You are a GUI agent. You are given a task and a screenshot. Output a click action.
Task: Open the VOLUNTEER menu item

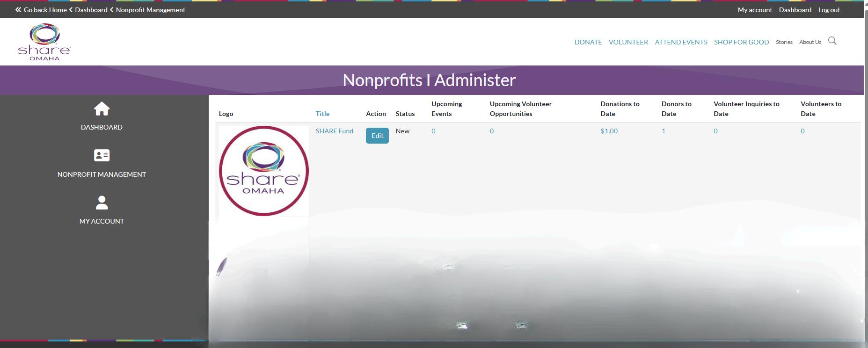coord(628,42)
